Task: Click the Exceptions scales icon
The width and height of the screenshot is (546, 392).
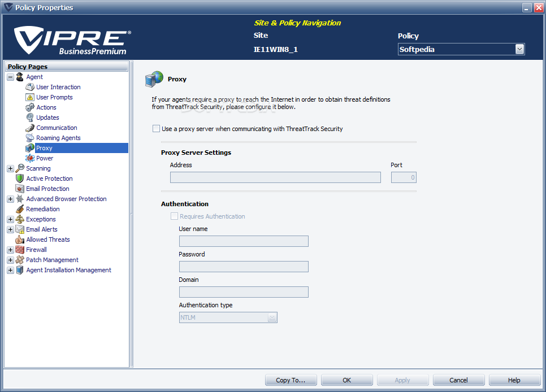Action: [20, 219]
